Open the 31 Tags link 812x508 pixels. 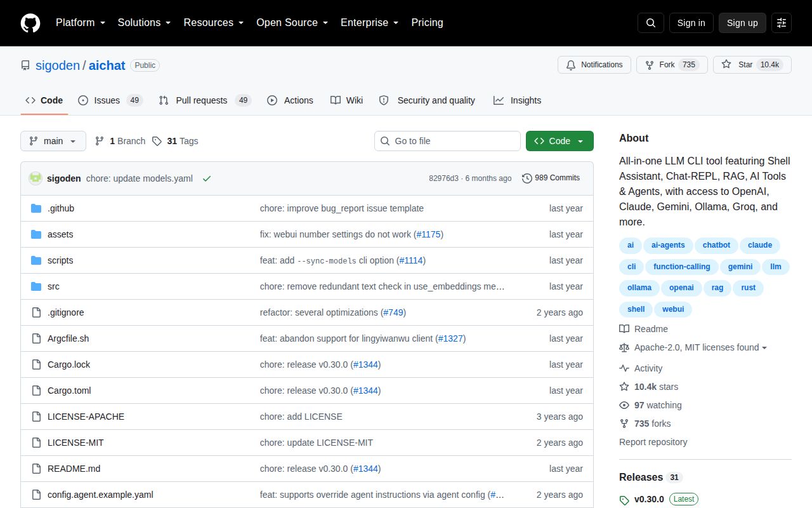click(x=175, y=141)
